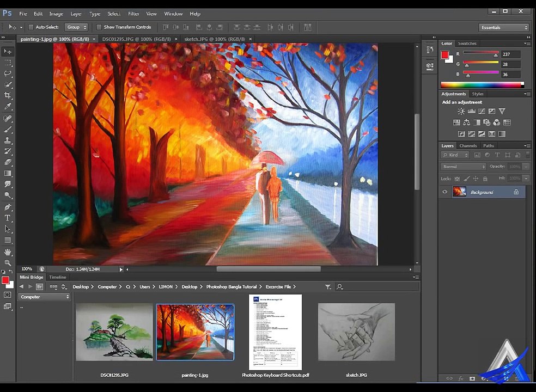536x392 pixels.
Task: Open the Filter menu
Action: pos(133,14)
